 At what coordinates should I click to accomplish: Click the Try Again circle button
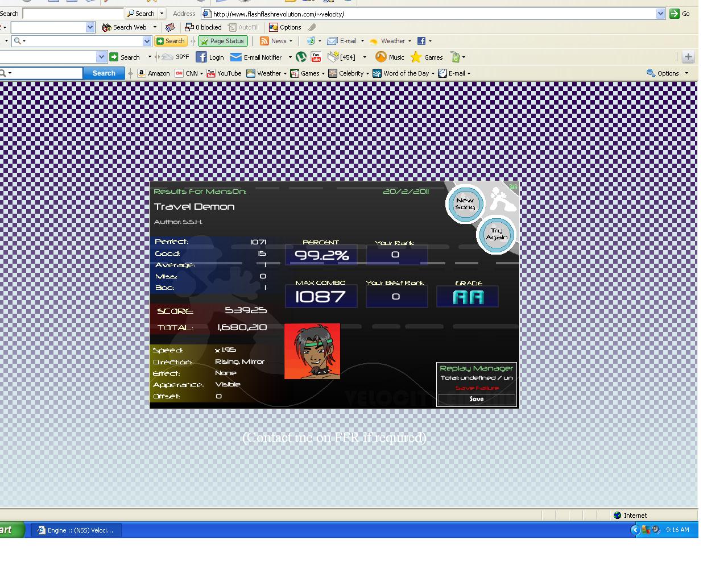point(497,234)
